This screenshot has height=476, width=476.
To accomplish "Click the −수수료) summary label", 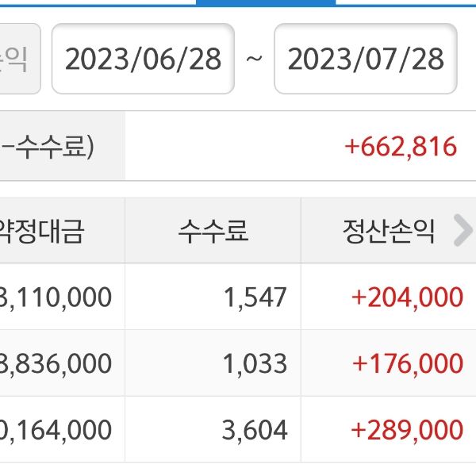I will click(48, 147).
